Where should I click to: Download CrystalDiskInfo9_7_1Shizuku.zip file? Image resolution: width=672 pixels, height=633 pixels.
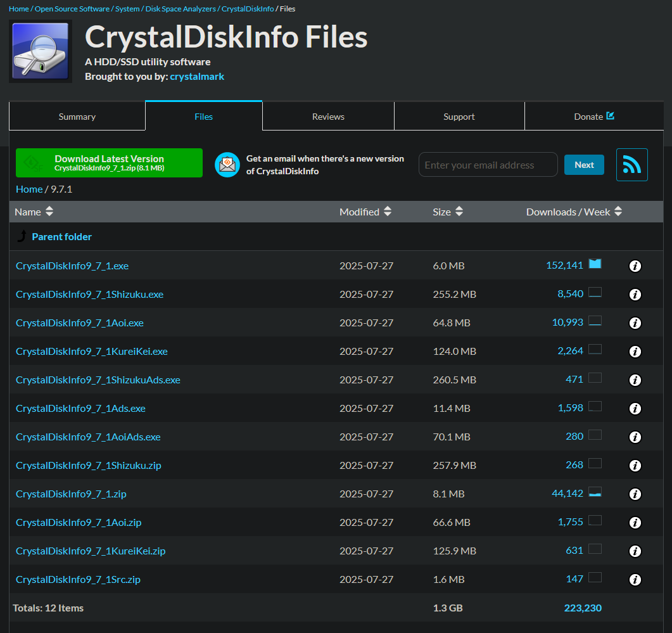point(89,466)
